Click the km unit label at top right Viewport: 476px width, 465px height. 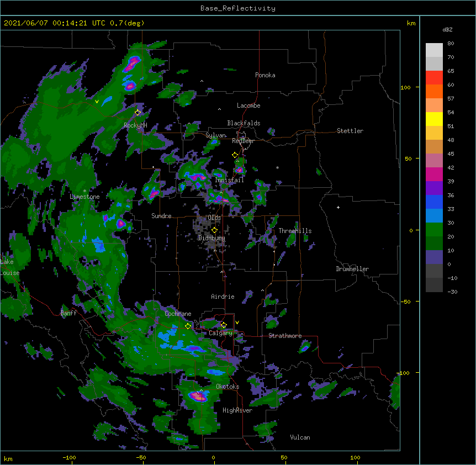[x=411, y=23]
